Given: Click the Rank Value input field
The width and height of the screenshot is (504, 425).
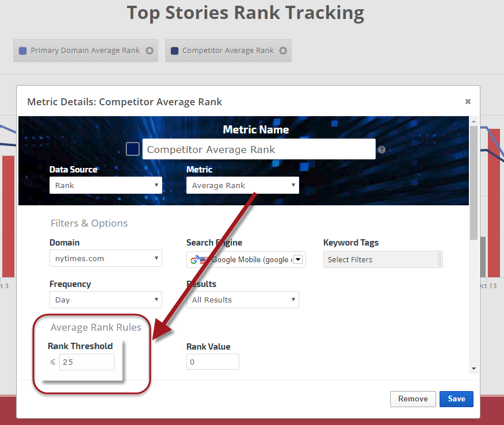Looking at the screenshot, I should pyautogui.click(x=212, y=362).
